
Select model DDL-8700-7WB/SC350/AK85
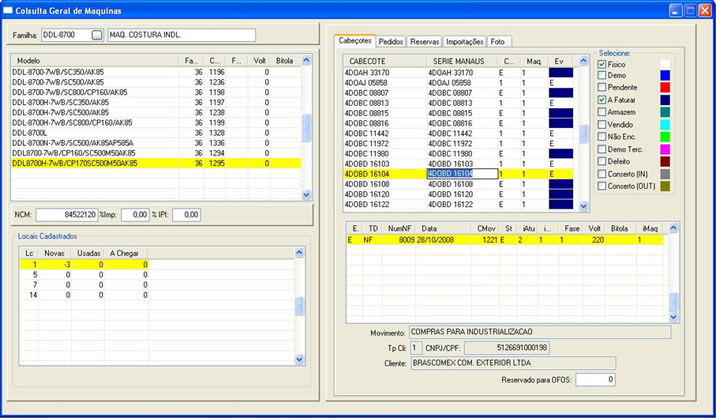(x=156, y=72)
